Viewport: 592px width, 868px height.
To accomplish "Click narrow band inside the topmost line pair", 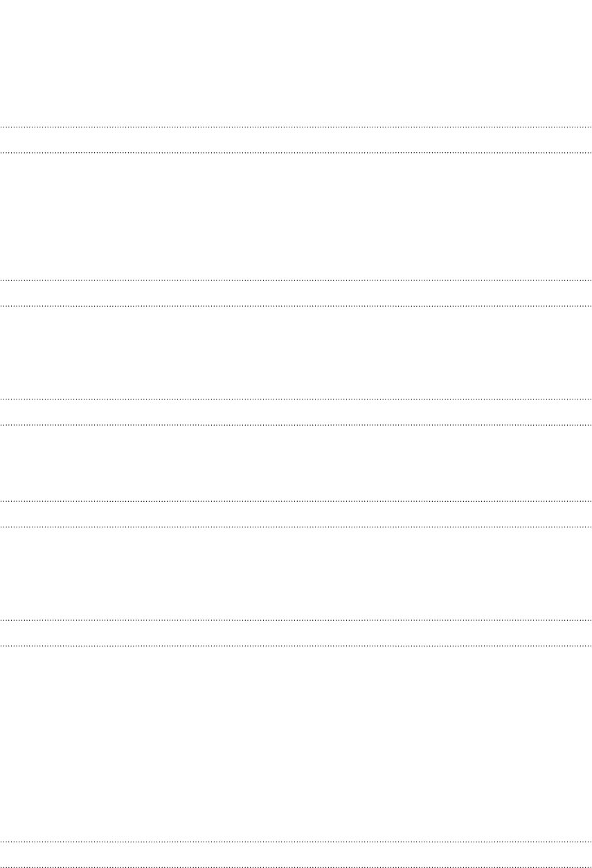I will [296, 140].
